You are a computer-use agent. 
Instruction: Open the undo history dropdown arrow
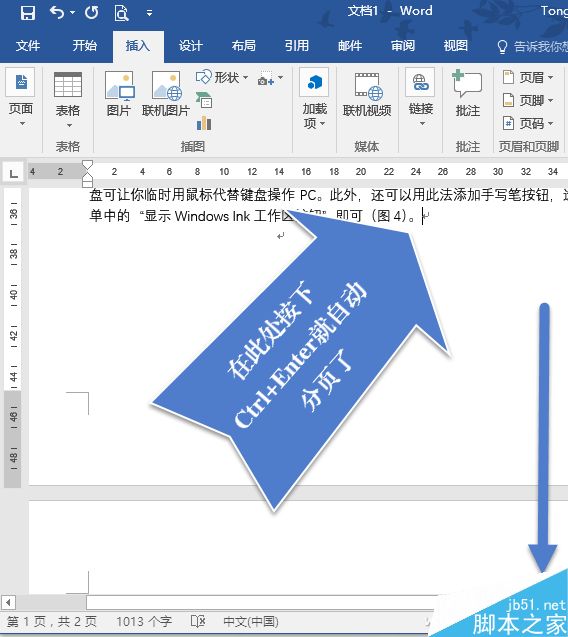coord(73,13)
